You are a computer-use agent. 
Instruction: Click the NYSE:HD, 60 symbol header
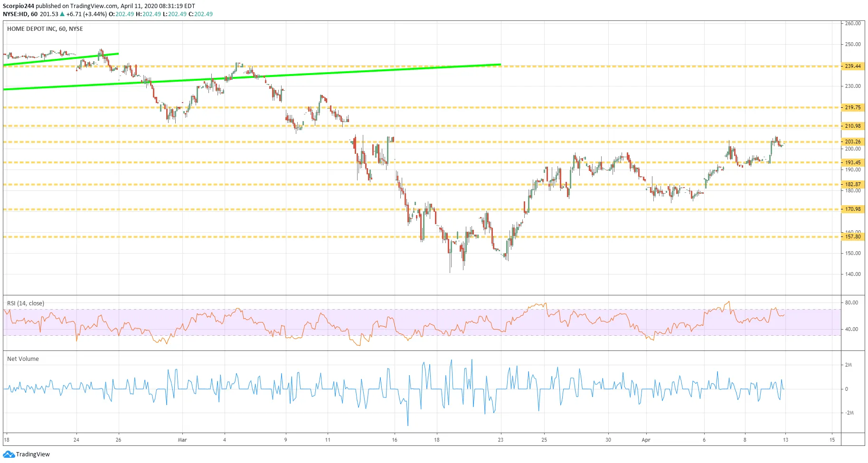coord(20,14)
